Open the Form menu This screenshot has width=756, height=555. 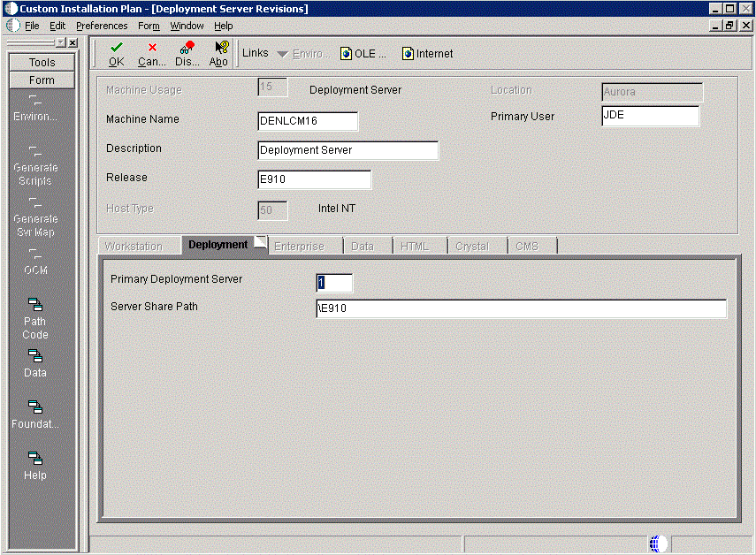[x=149, y=26]
